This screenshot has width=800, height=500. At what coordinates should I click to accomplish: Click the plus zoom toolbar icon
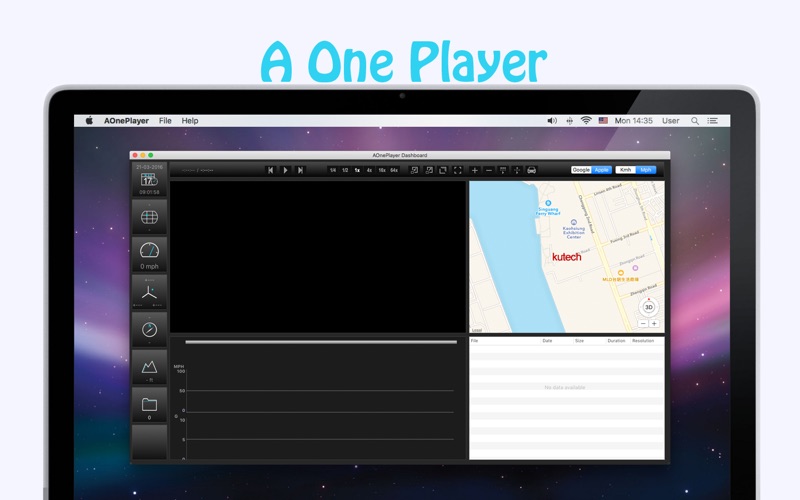[474, 170]
